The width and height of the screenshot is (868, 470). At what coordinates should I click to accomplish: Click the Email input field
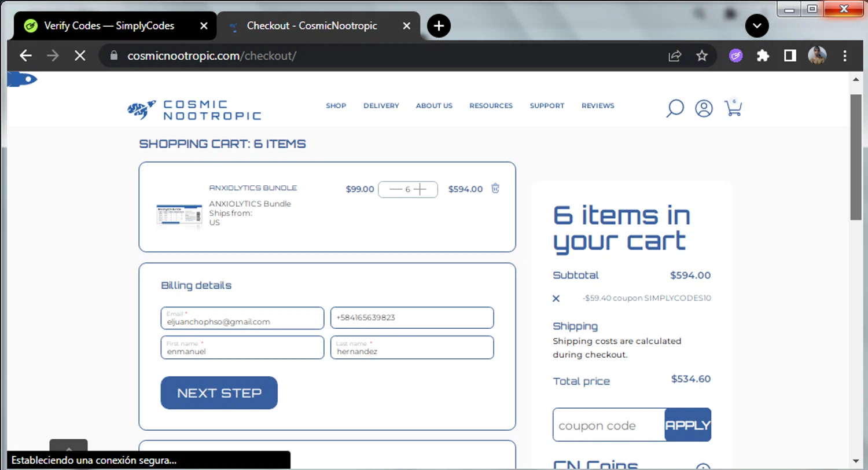coord(242,318)
